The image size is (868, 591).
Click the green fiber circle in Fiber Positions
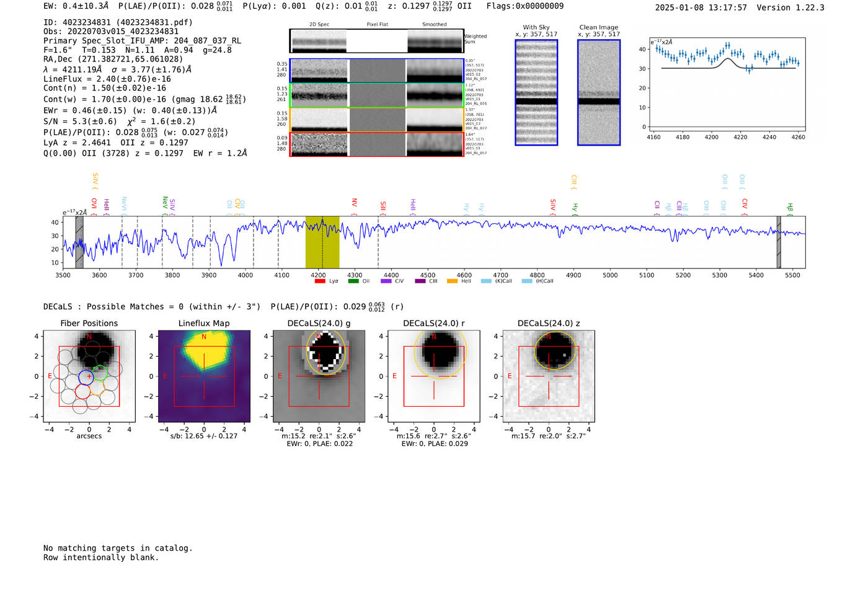tap(100, 373)
